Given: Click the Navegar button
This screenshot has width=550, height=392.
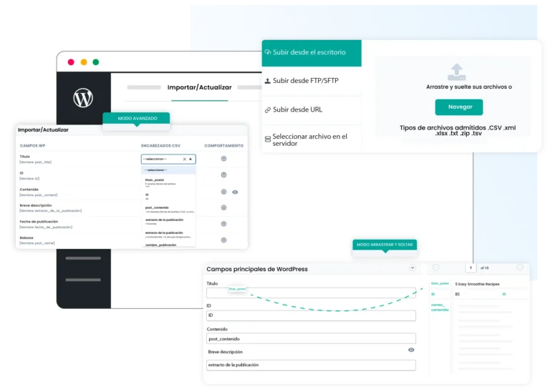Looking at the screenshot, I should [459, 107].
